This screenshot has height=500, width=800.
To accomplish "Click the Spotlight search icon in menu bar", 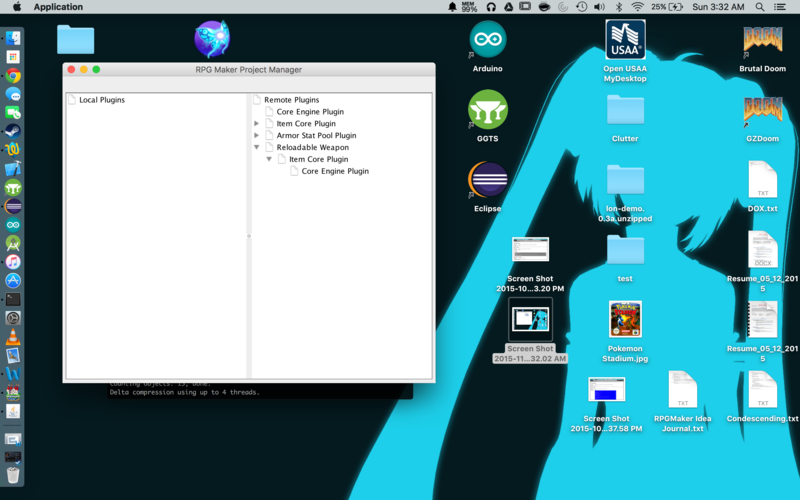I will (761, 7).
